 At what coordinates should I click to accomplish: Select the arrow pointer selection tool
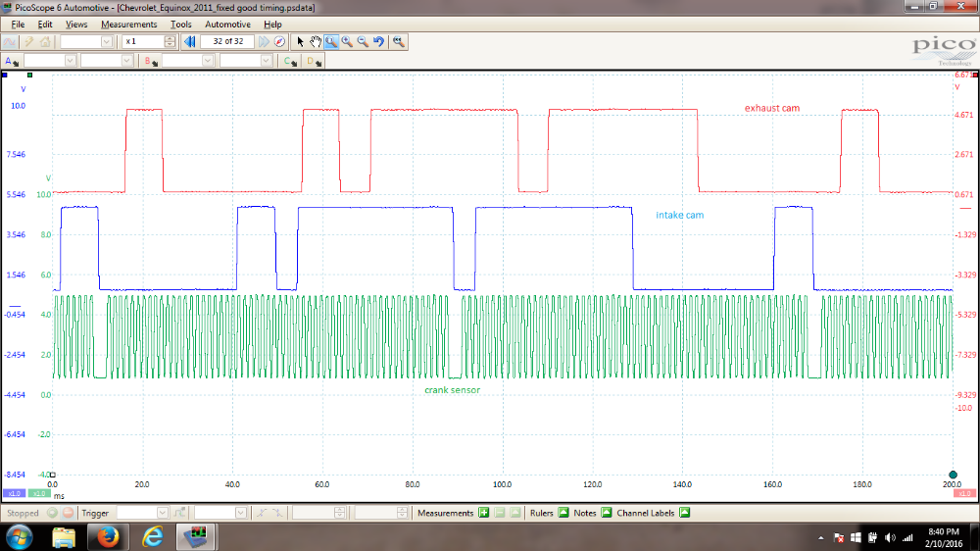click(x=301, y=42)
